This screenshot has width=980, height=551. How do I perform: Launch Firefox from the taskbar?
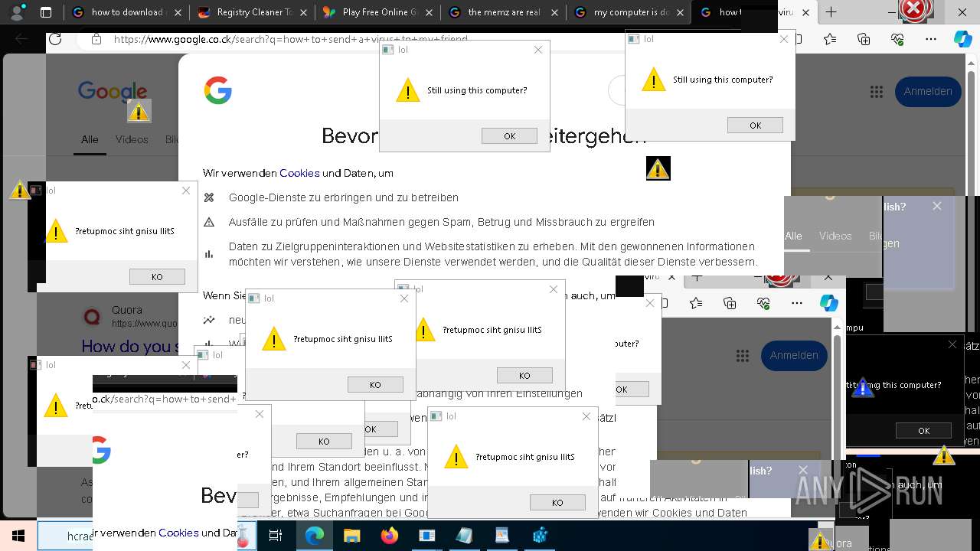[x=389, y=536]
